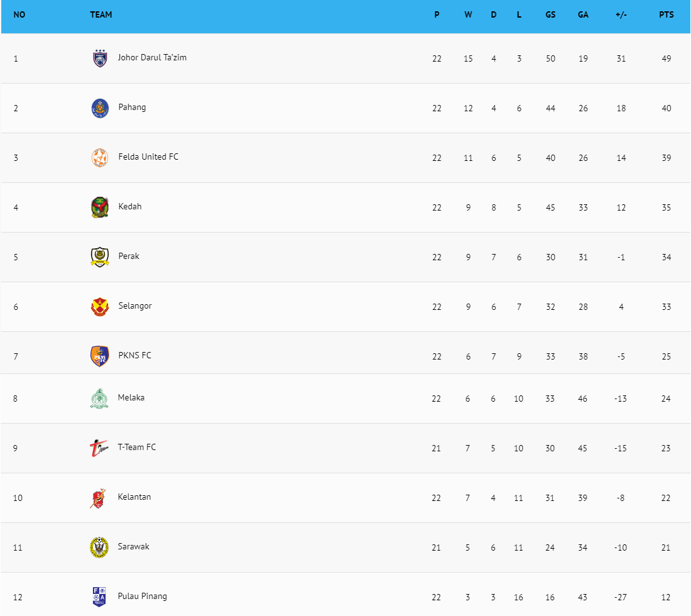691x616 pixels.
Task: Click the Selangor team crest
Action: pos(99,306)
